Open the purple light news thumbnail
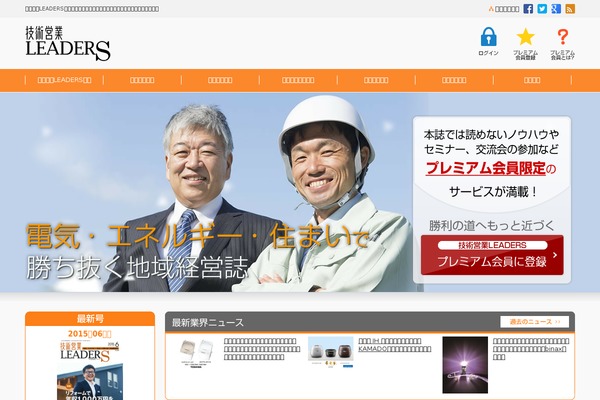The height and width of the screenshot is (400, 600). pyautogui.click(x=465, y=365)
